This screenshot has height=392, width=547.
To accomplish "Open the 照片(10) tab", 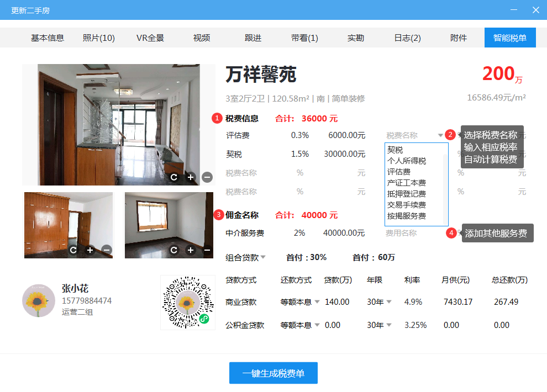I will pyautogui.click(x=99, y=38).
